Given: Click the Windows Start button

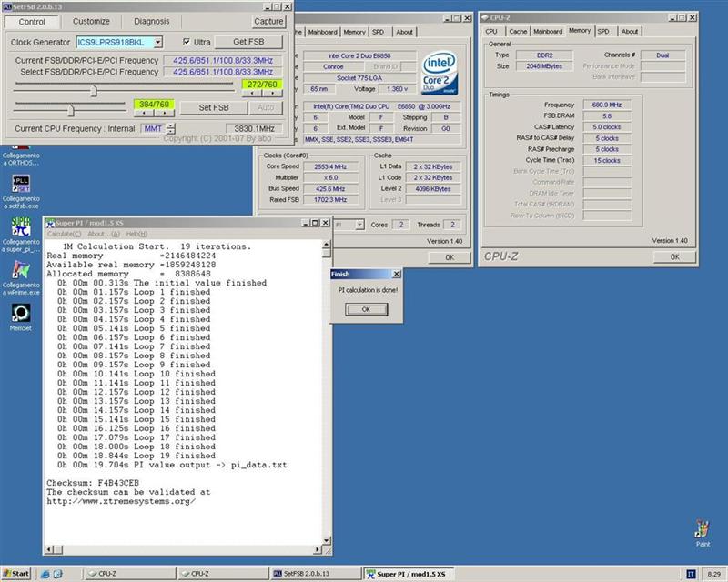Looking at the screenshot, I should (15, 574).
